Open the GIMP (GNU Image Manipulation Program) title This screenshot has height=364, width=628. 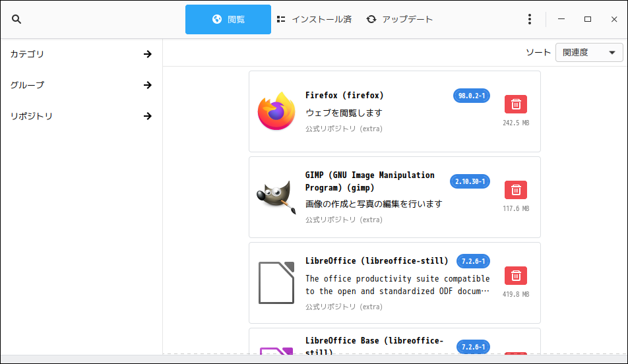tap(369, 181)
